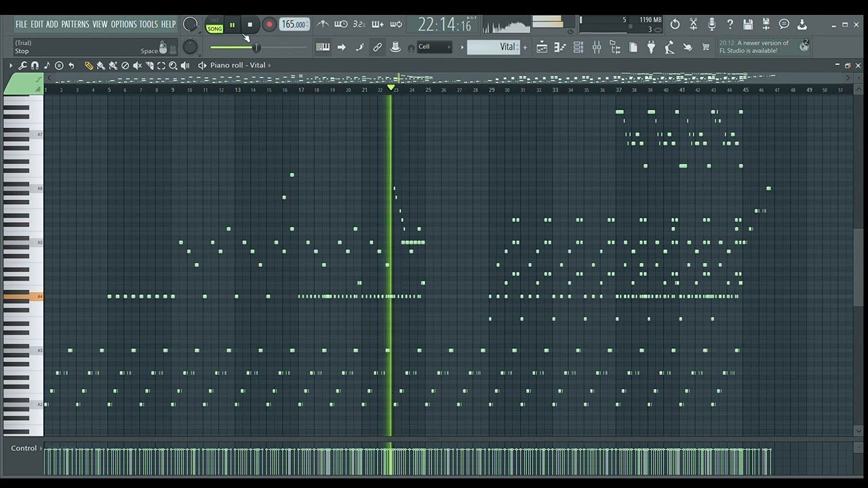The height and width of the screenshot is (488, 868).
Task: Stop playback with the stop button
Action: click(250, 25)
